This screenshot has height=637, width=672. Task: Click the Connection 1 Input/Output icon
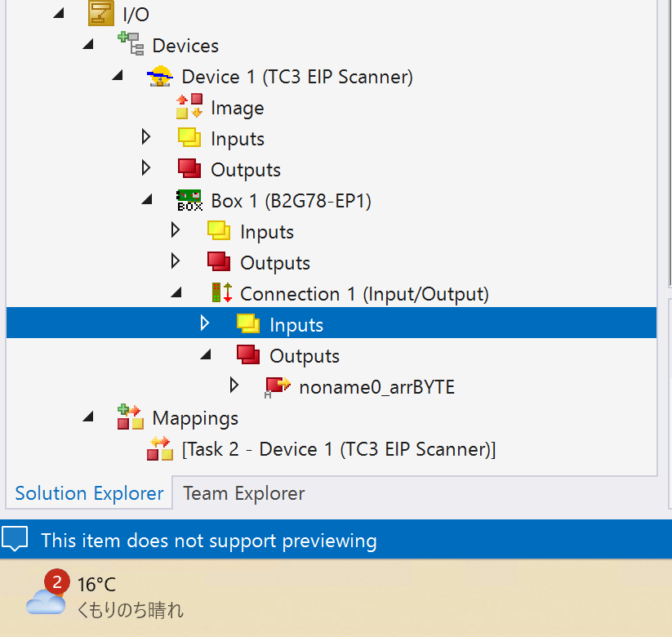pos(220,293)
